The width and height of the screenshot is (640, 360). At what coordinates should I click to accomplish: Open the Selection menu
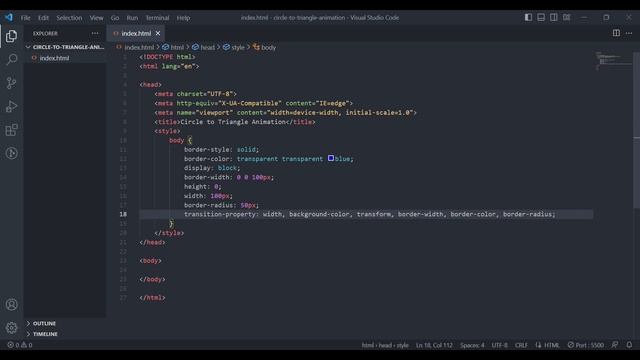pyautogui.click(x=69, y=18)
